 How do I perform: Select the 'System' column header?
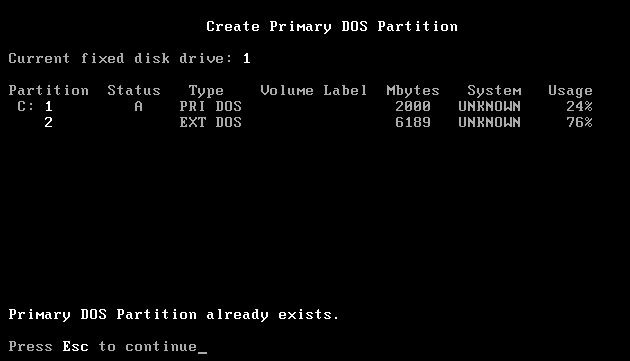pos(494,91)
